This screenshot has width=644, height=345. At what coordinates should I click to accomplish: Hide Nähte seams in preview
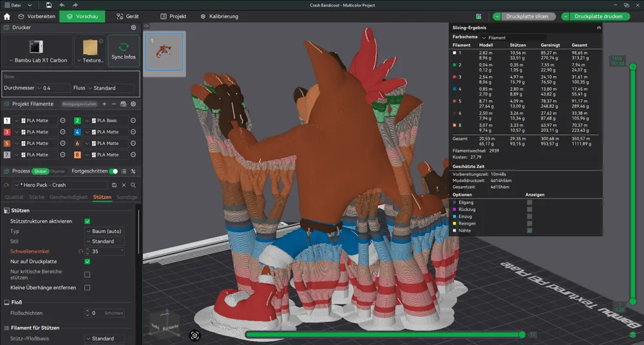529,230
